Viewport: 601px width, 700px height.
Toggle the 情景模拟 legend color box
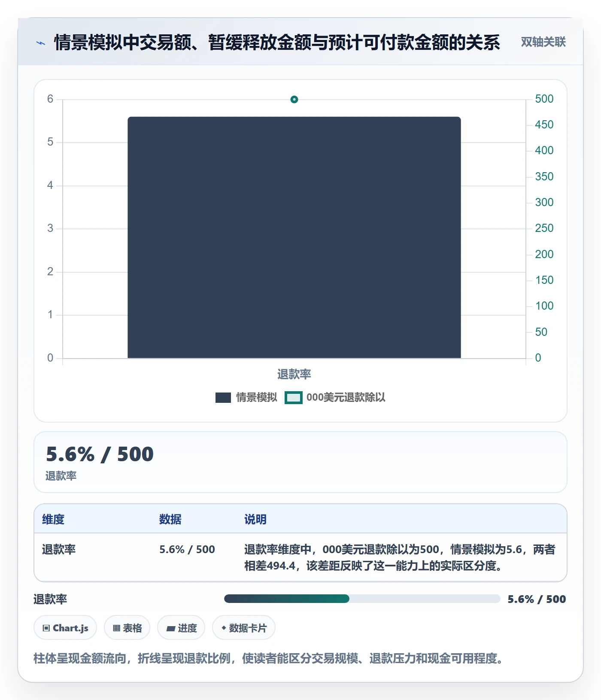click(x=223, y=398)
